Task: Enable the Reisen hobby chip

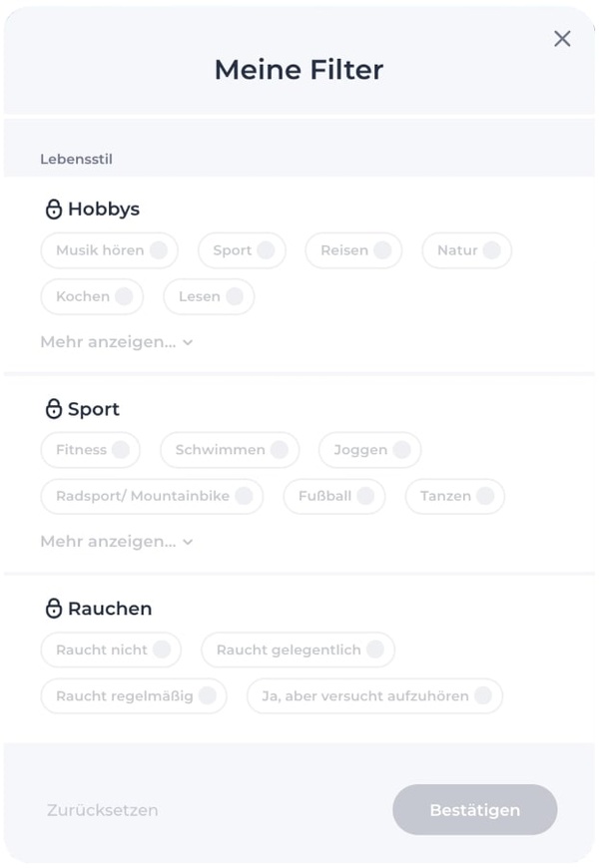Action: click(353, 250)
